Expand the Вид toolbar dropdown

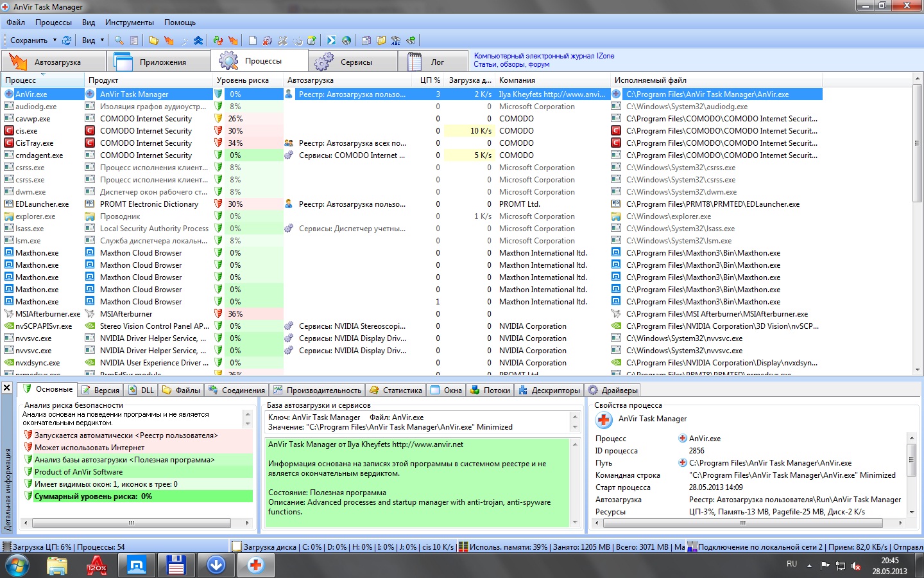(102, 40)
